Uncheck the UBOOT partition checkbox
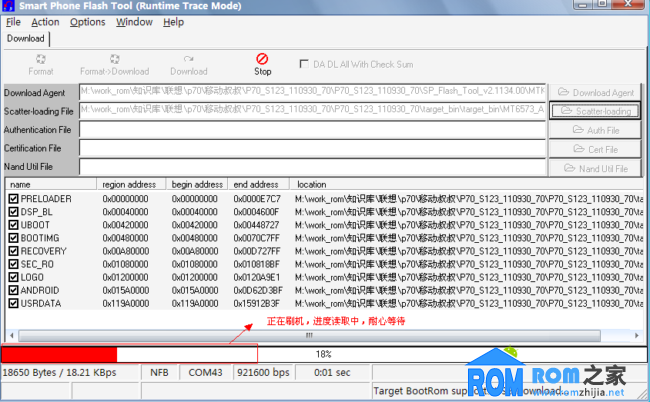This screenshot has width=650, height=402. tap(13, 225)
